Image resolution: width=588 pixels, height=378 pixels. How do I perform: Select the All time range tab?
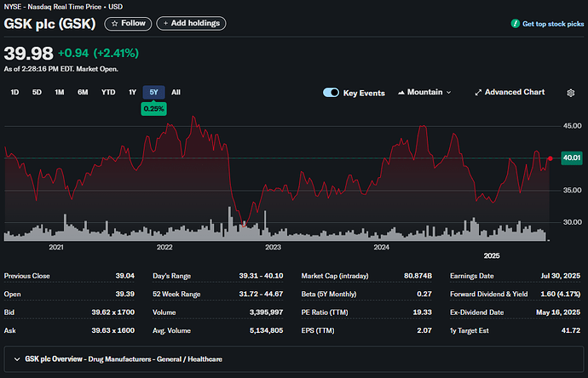(176, 92)
